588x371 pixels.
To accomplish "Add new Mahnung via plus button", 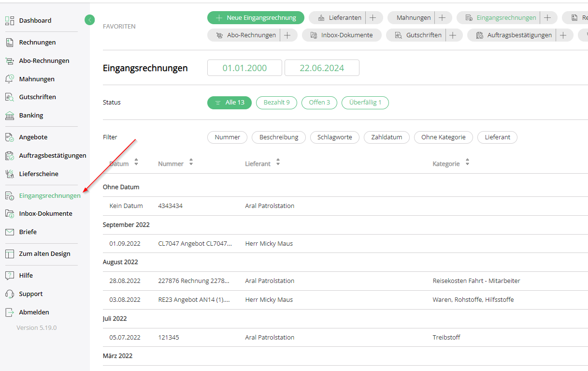I will click(443, 17).
